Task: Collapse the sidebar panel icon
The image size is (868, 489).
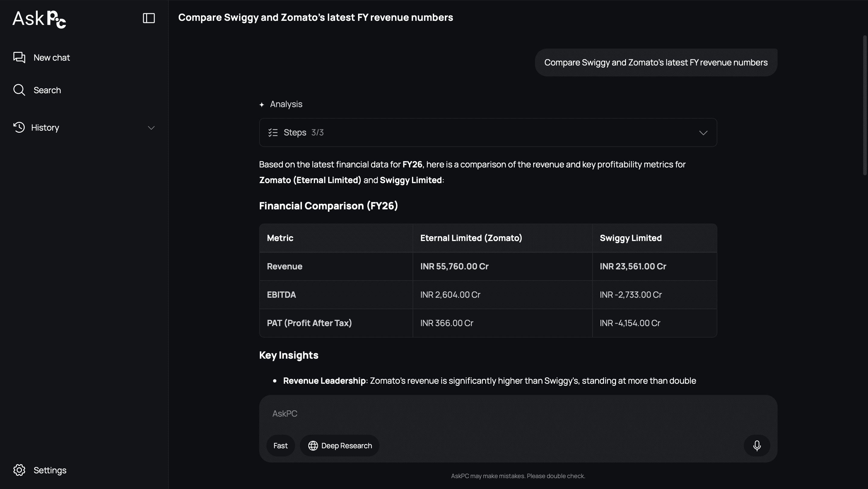Action: (149, 18)
